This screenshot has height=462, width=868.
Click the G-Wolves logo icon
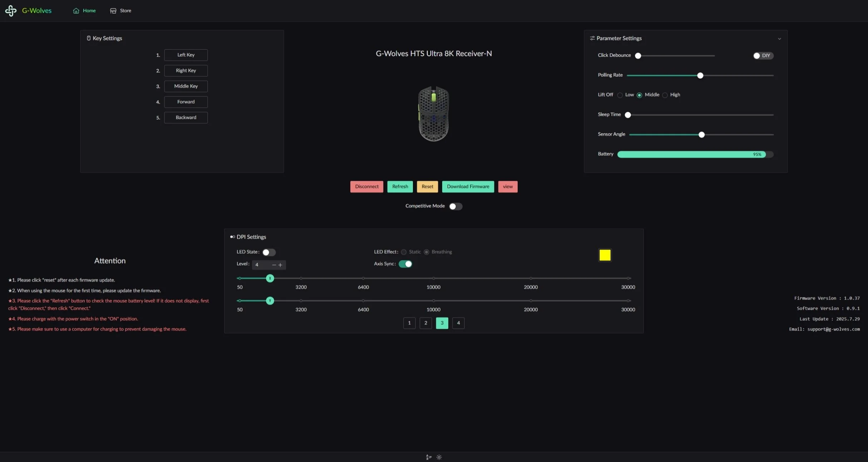11,11
